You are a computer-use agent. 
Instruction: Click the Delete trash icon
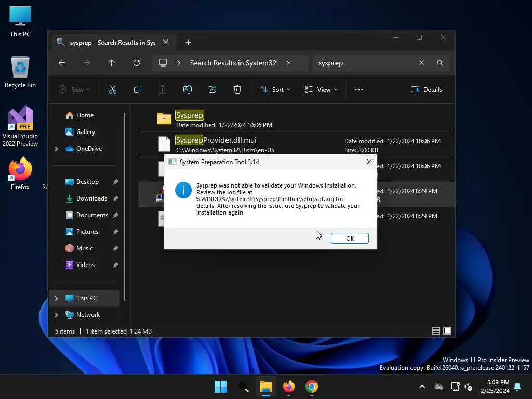pos(237,89)
